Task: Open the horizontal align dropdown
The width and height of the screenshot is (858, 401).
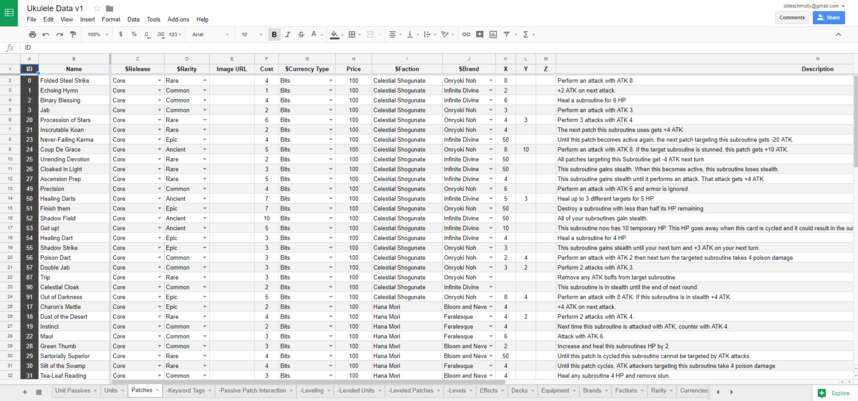Action: click(x=394, y=34)
